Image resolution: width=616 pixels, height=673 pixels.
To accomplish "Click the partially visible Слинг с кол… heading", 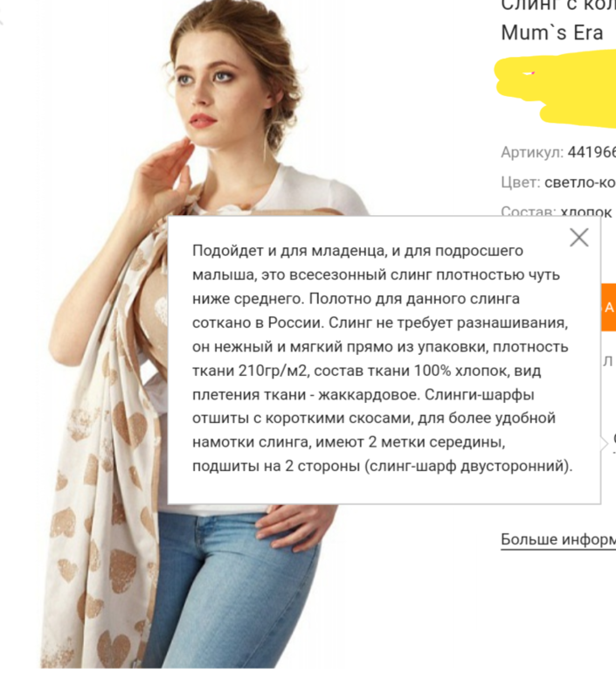I will point(558,5).
